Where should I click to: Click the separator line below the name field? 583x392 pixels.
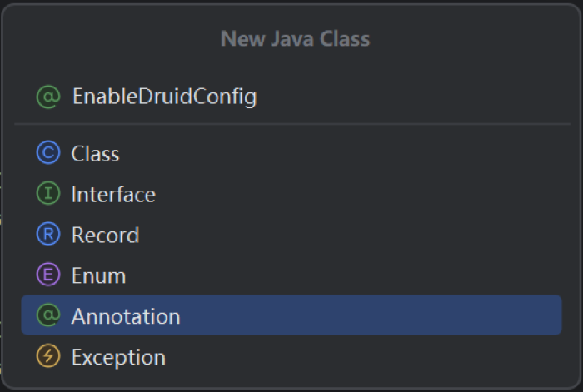pyautogui.click(x=291, y=125)
